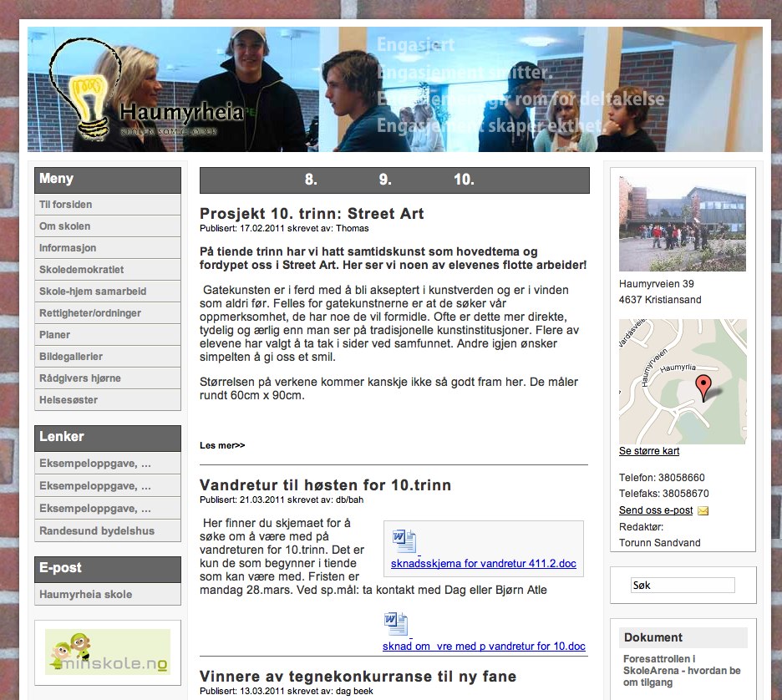Click Haumyrveien 39 address text
This screenshot has height=700, width=782.
pos(657,284)
